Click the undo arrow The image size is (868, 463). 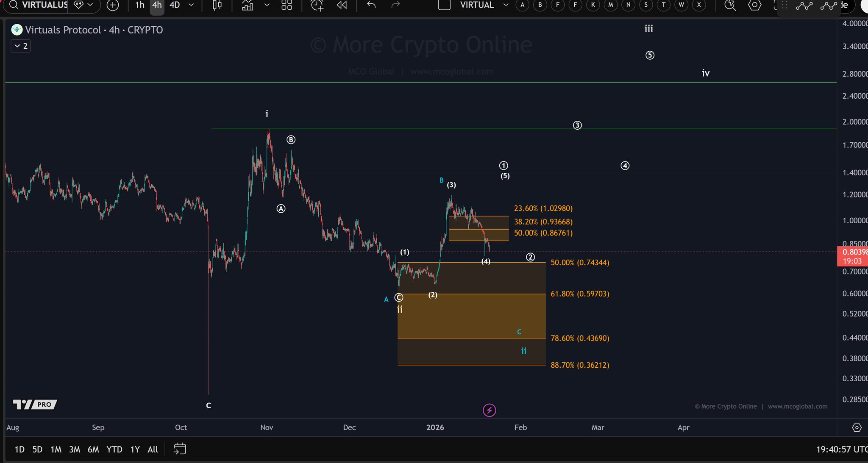click(x=371, y=5)
